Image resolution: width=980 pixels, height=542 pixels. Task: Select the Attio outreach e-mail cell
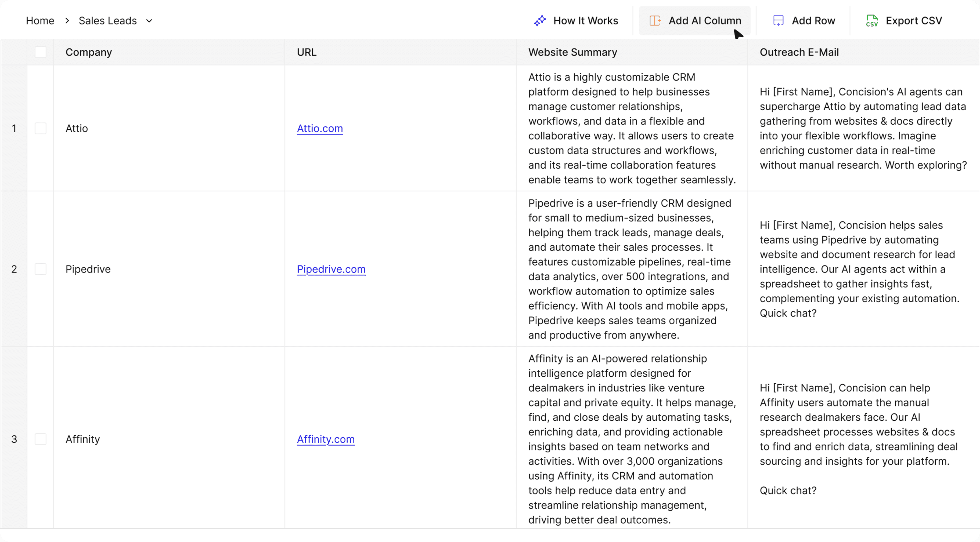(x=864, y=128)
